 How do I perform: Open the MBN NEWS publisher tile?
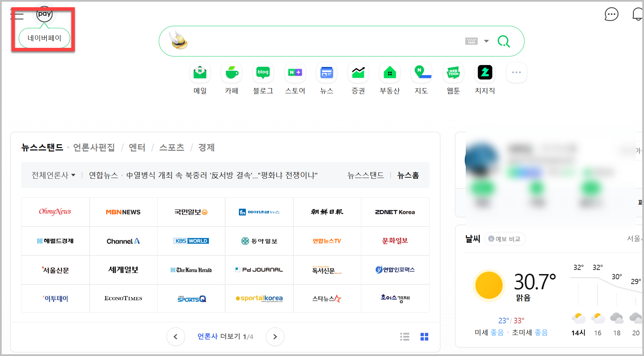[x=123, y=212]
